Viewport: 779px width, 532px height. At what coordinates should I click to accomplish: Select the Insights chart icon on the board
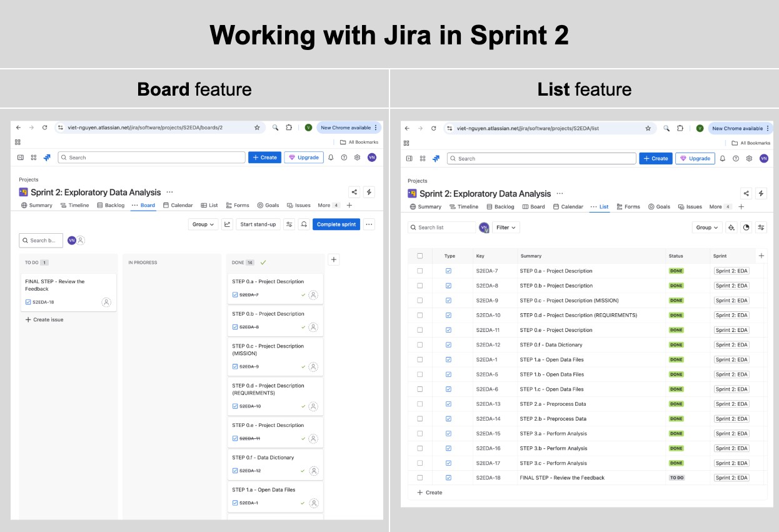click(228, 224)
